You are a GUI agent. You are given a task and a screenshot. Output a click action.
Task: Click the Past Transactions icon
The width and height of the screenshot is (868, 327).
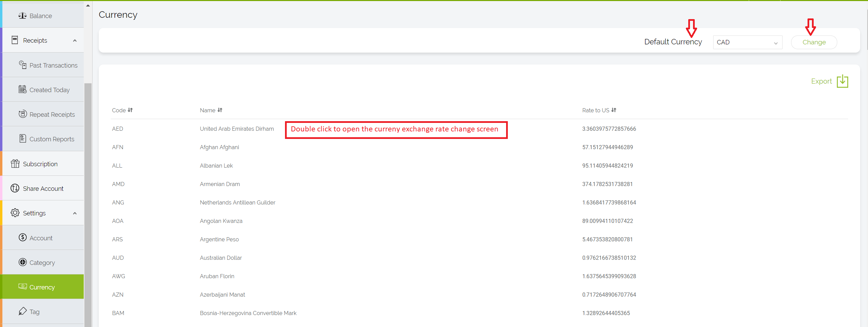[23, 65]
